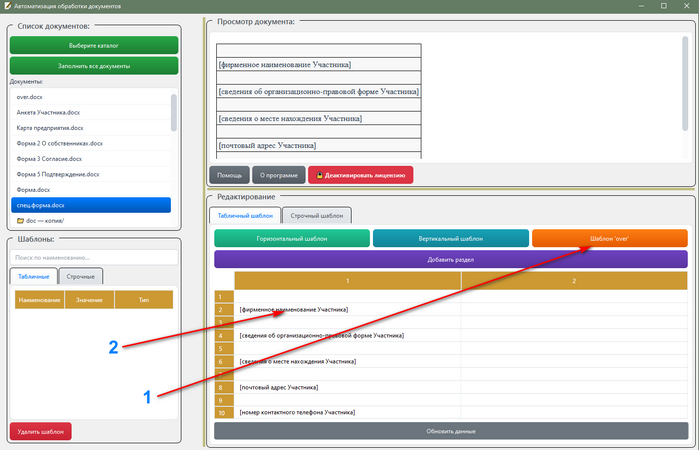Select 'Форма 2 О собственниках.docx'
699x450 pixels.
[x=90, y=143]
